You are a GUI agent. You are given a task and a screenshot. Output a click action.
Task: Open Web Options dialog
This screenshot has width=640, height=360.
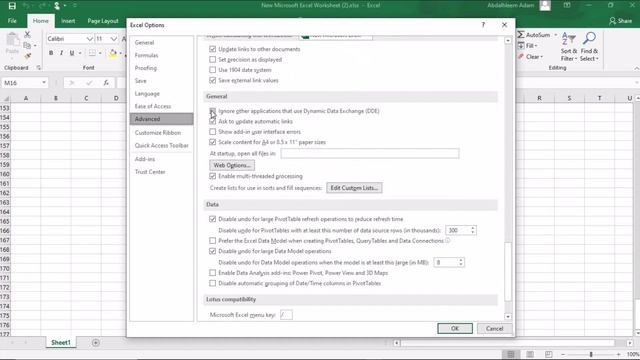click(x=232, y=165)
